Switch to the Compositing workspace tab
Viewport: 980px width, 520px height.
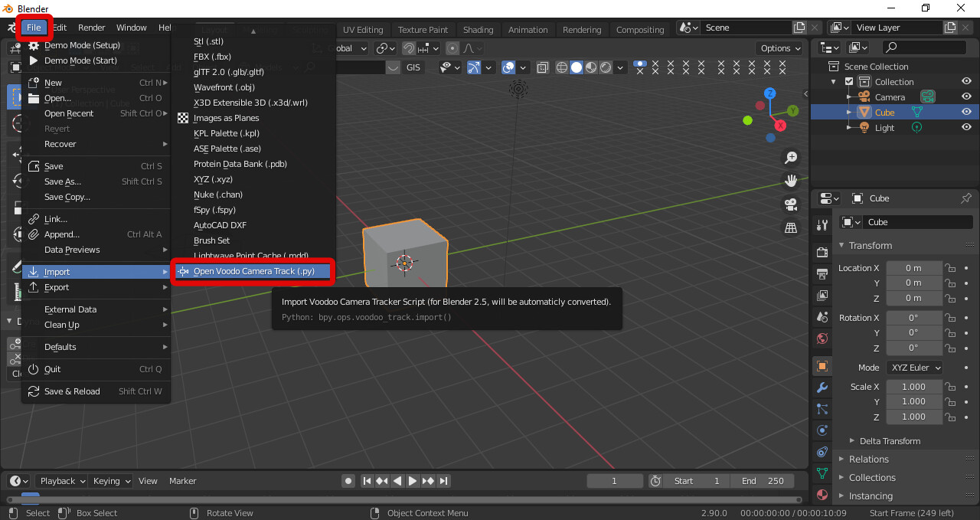click(x=640, y=30)
